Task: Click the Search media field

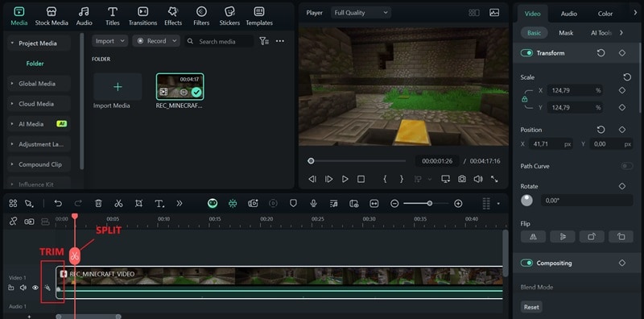Action: (218, 41)
